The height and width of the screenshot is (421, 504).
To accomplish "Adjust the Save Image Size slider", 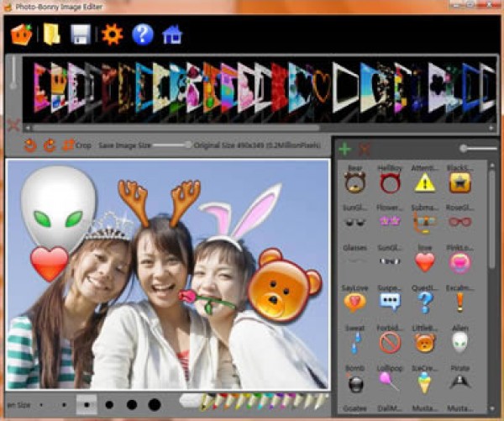I will [188, 145].
